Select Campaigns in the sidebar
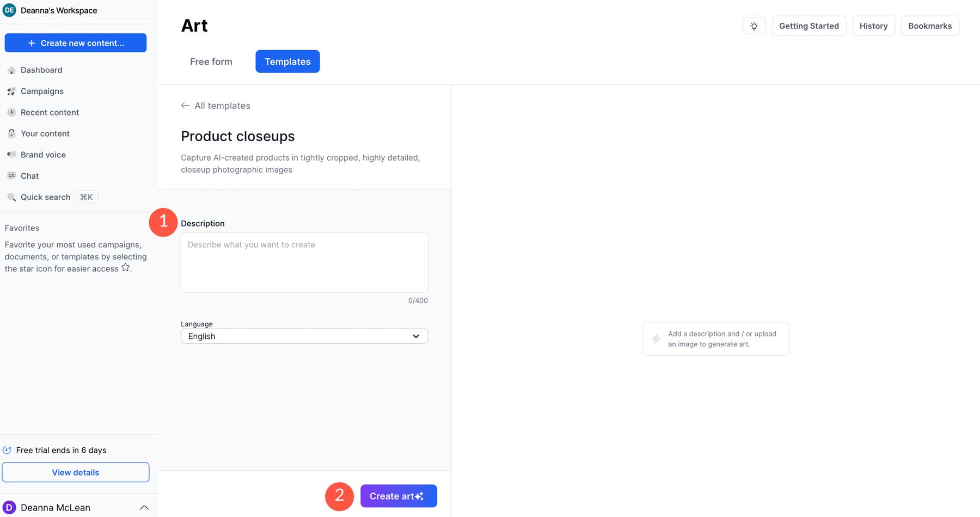The height and width of the screenshot is (517, 980). tap(42, 91)
